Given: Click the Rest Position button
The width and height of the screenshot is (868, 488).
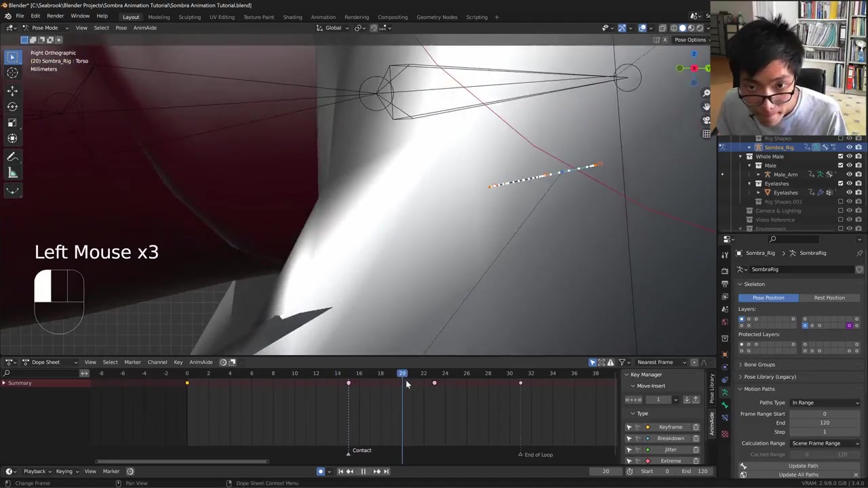Looking at the screenshot, I should tap(829, 298).
